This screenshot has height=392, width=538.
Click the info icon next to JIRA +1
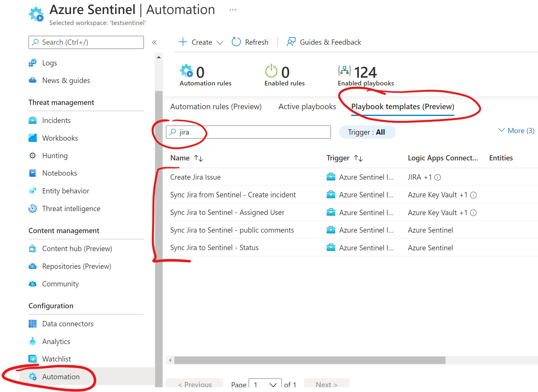pyautogui.click(x=438, y=177)
